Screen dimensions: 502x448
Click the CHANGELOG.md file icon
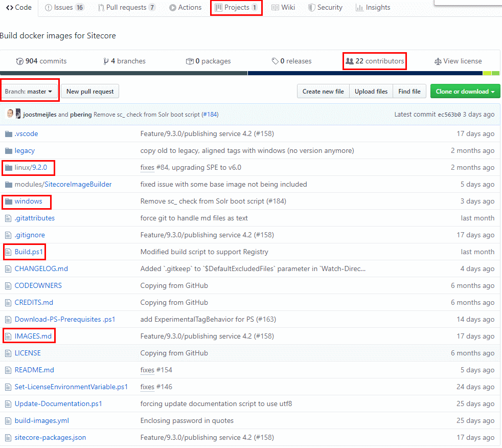(x=8, y=269)
